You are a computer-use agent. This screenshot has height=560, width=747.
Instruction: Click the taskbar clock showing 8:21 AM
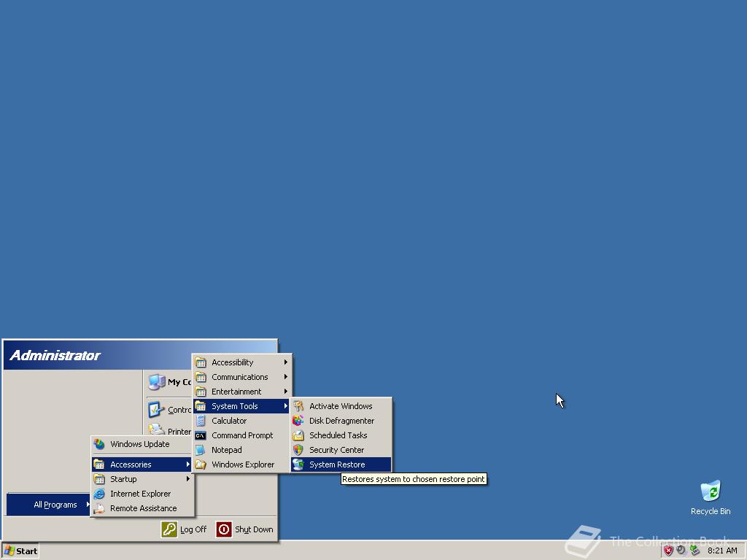click(722, 551)
